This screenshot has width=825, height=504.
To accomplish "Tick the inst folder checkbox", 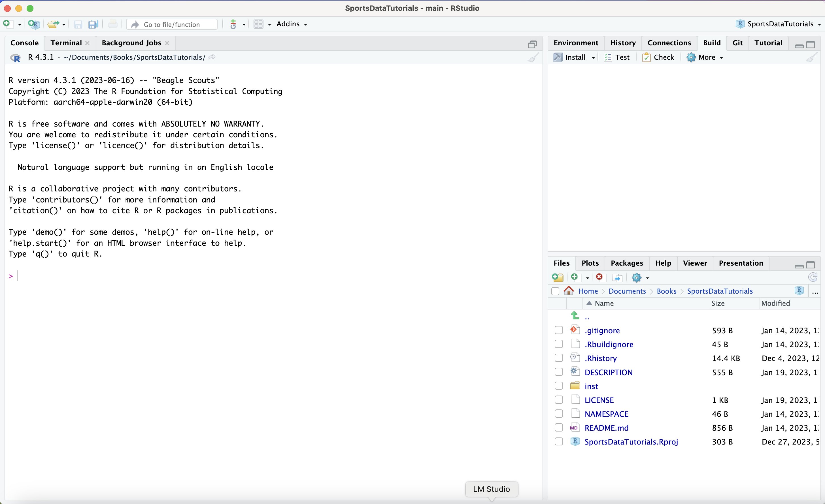I will 558,386.
